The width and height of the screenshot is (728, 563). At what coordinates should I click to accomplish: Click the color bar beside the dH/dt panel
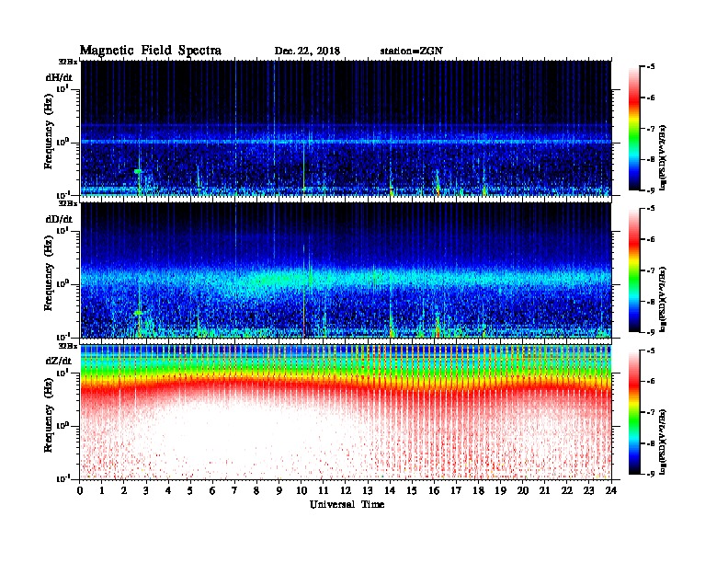click(x=633, y=128)
